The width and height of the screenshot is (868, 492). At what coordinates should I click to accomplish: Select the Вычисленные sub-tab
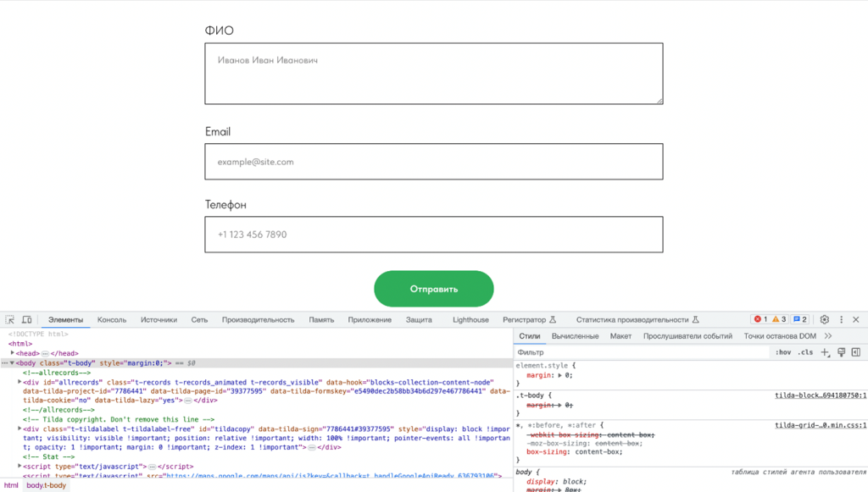576,336
